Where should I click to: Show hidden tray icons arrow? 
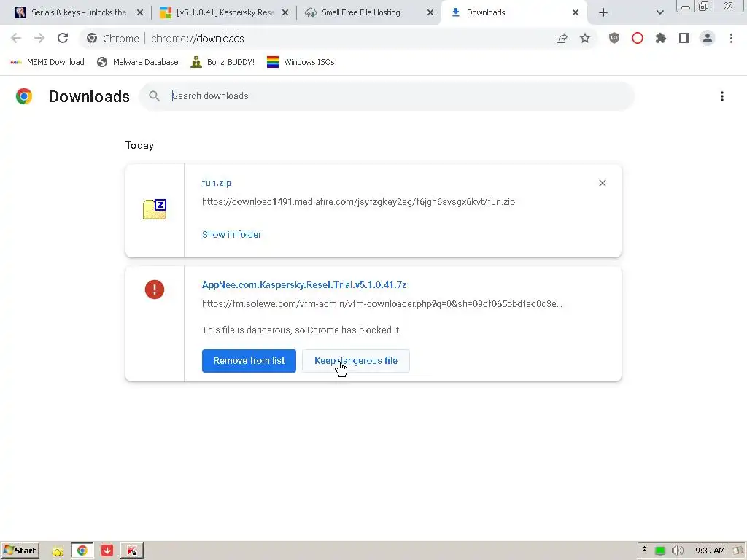(644, 550)
